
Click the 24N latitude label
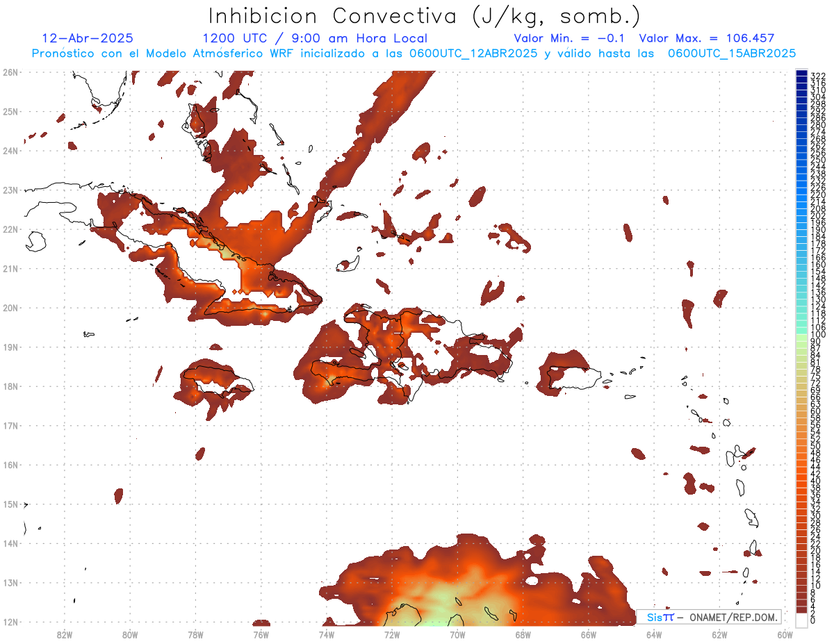[10, 151]
